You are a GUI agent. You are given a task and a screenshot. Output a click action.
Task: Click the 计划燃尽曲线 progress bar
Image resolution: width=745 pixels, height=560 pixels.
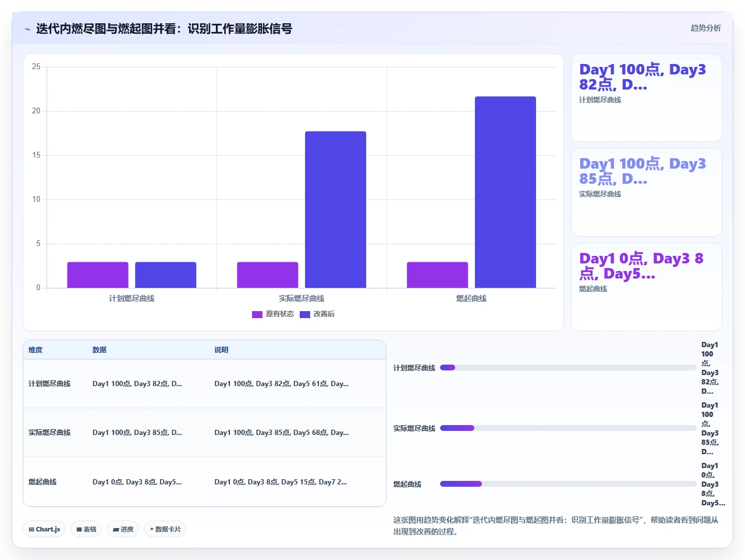pyautogui.click(x=568, y=368)
